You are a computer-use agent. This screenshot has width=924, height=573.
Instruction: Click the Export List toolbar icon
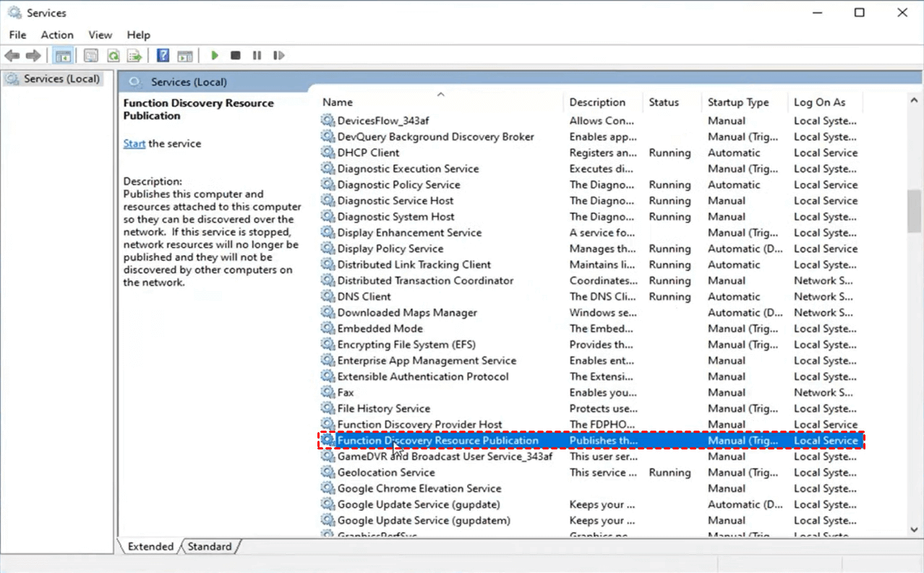tap(134, 56)
